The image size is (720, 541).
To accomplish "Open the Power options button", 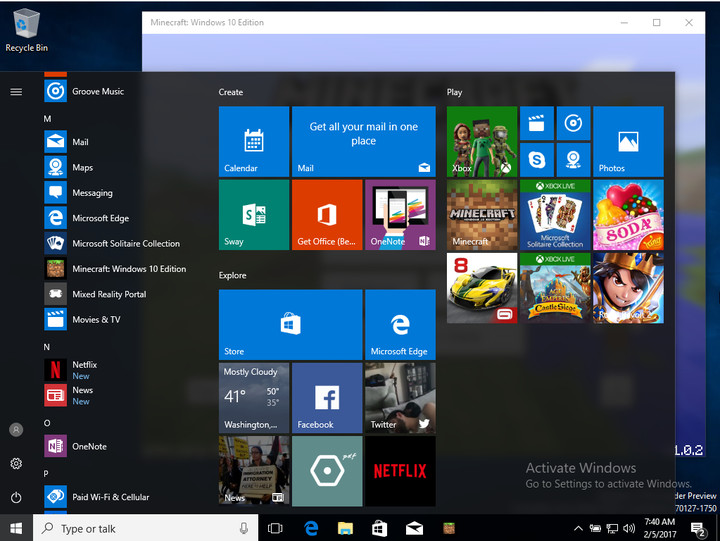I will coord(16,497).
